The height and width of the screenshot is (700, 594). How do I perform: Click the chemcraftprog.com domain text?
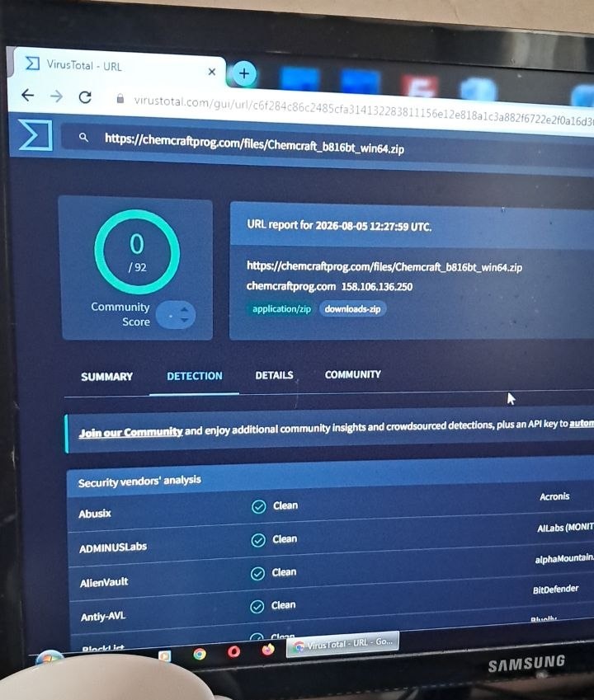click(291, 286)
